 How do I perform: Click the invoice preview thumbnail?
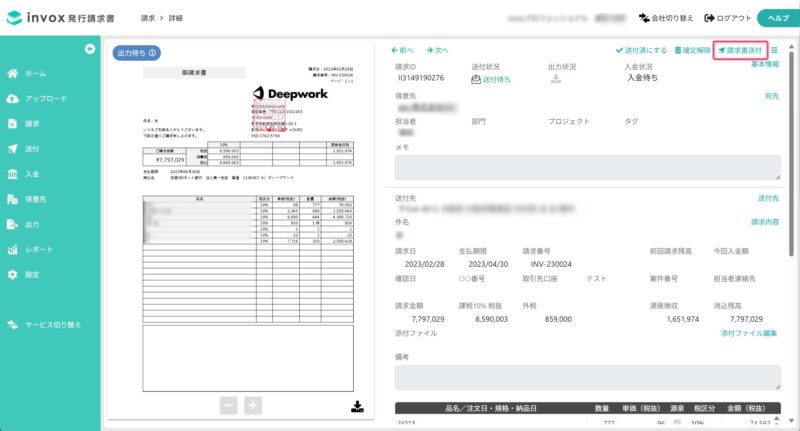248,229
